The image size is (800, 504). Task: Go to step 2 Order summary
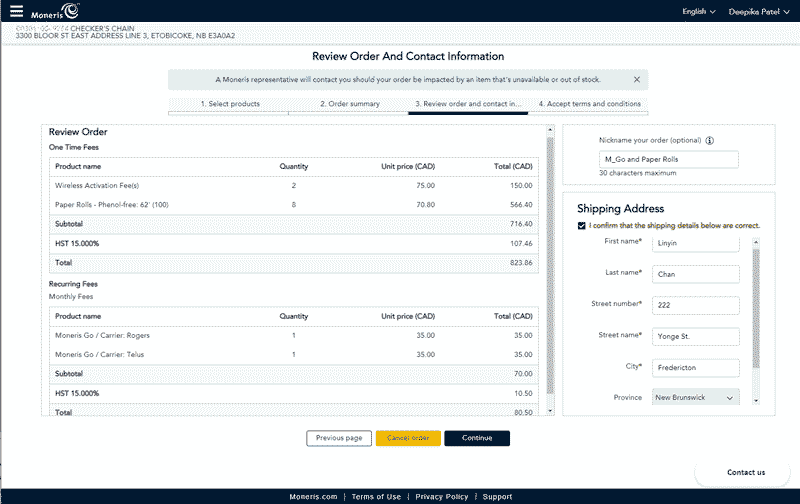pos(350,104)
